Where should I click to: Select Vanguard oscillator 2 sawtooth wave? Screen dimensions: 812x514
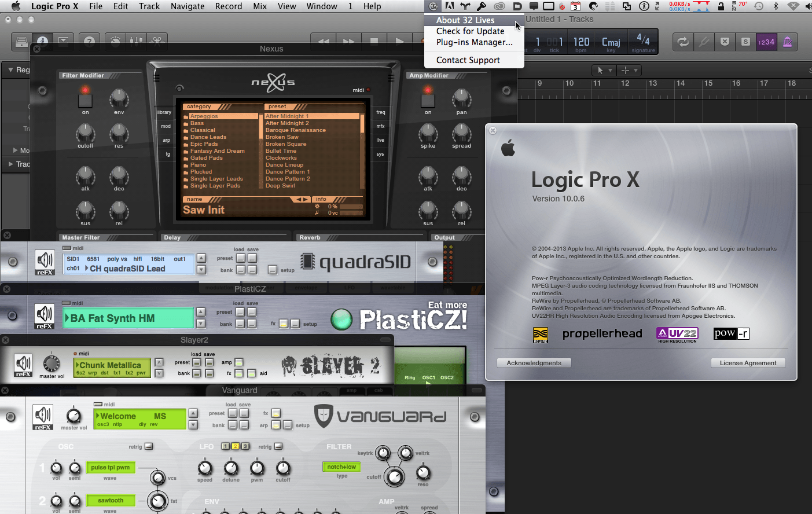tap(110, 500)
